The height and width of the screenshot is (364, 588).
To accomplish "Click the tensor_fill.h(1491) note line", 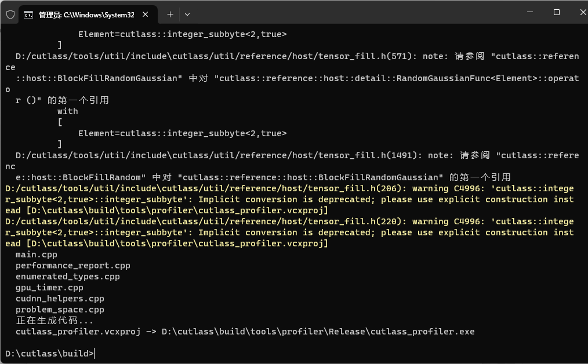I will (297, 155).
